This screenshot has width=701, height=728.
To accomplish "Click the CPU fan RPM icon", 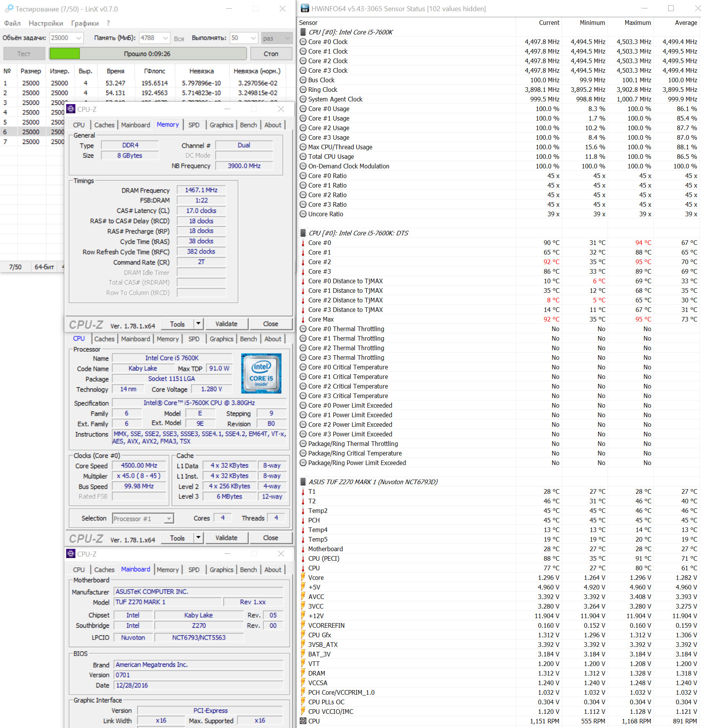I will point(303,721).
